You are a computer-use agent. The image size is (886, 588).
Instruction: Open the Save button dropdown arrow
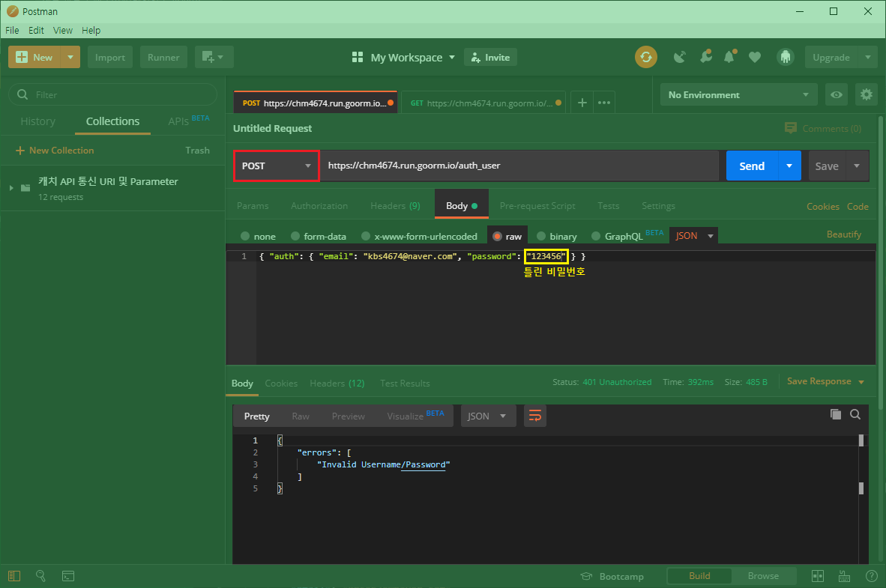coord(857,166)
